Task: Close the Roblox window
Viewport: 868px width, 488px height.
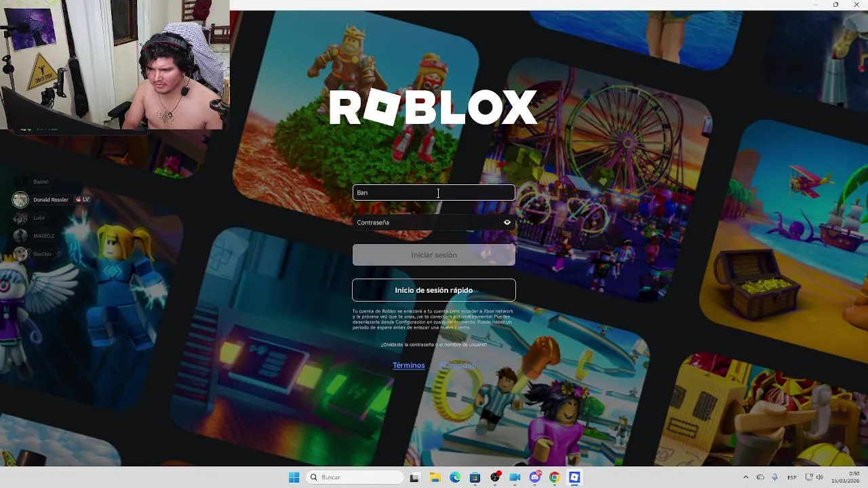Action: click(856, 5)
